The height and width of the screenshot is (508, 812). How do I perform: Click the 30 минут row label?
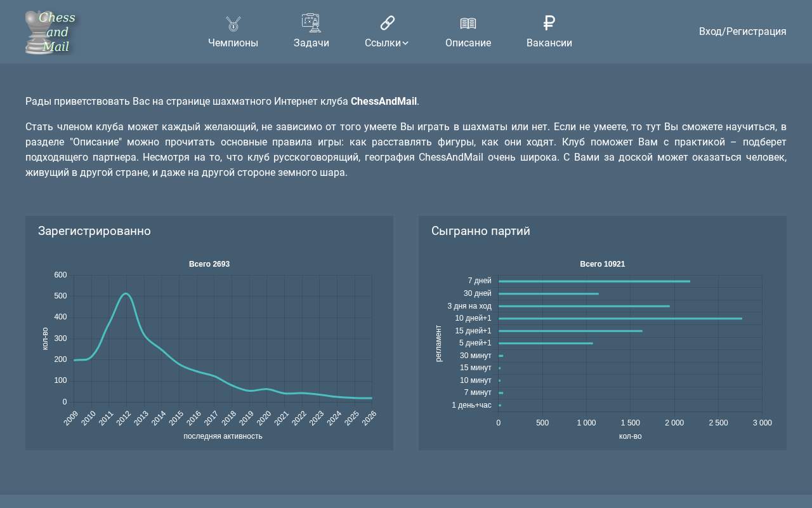click(476, 356)
